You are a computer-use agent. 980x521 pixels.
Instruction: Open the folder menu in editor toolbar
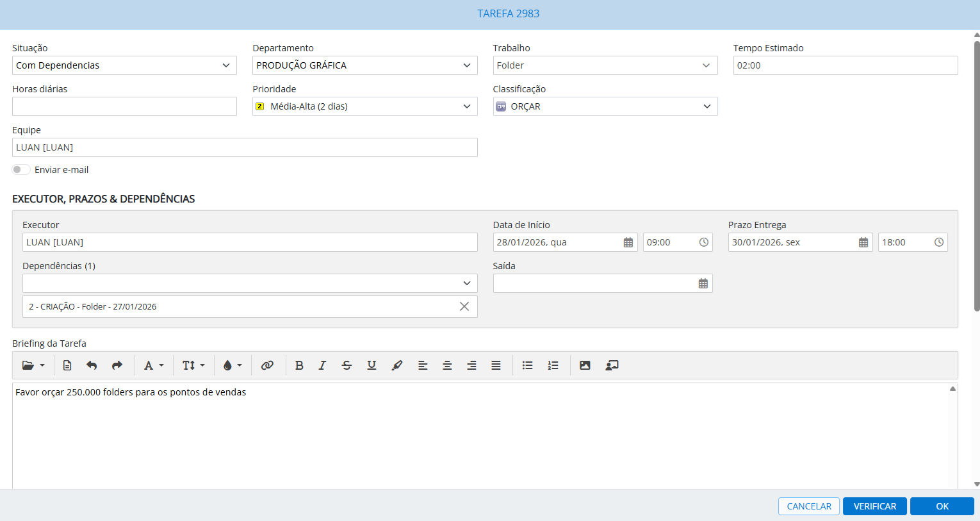[33, 365]
